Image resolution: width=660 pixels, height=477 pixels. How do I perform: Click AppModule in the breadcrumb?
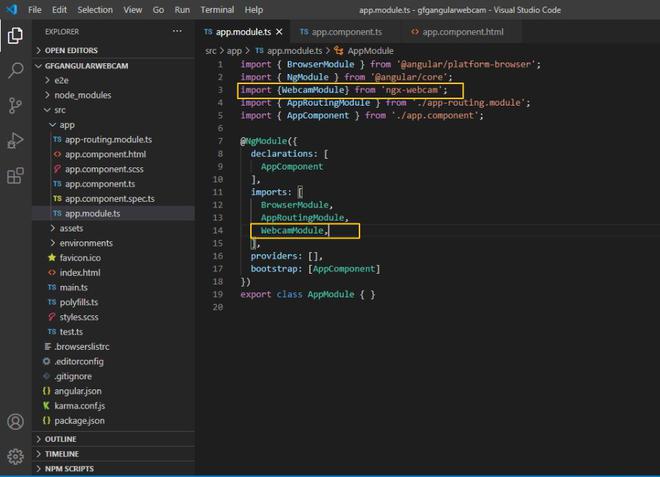[x=370, y=50]
